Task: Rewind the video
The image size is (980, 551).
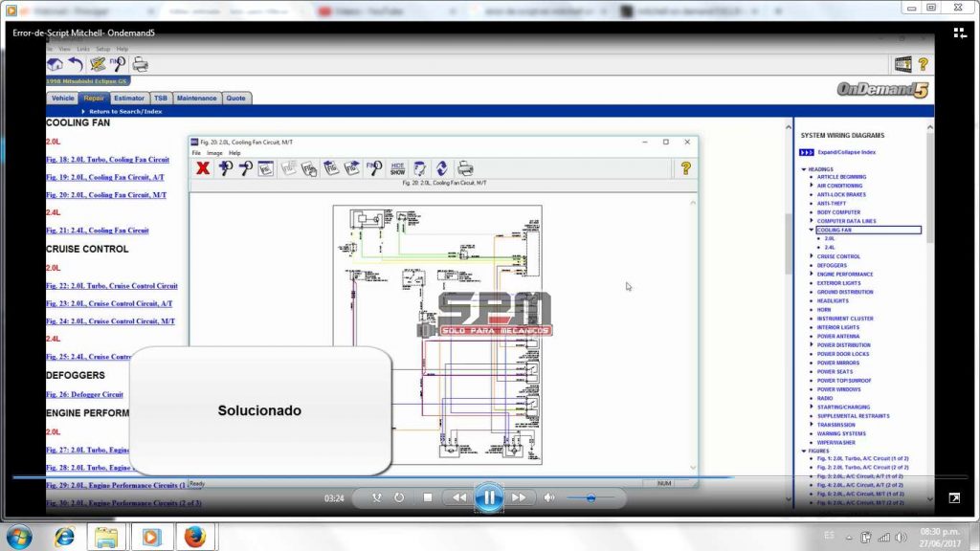Action: pyautogui.click(x=459, y=497)
